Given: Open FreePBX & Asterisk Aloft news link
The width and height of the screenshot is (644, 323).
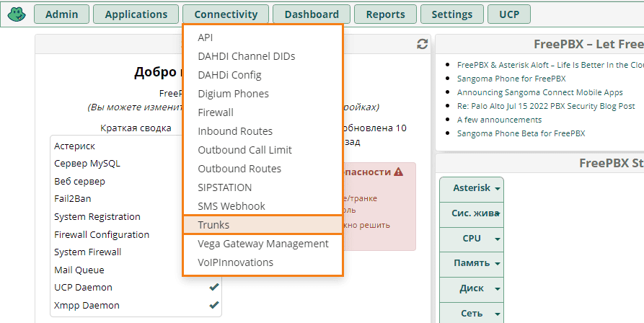Looking at the screenshot, I should coord(550,65).
